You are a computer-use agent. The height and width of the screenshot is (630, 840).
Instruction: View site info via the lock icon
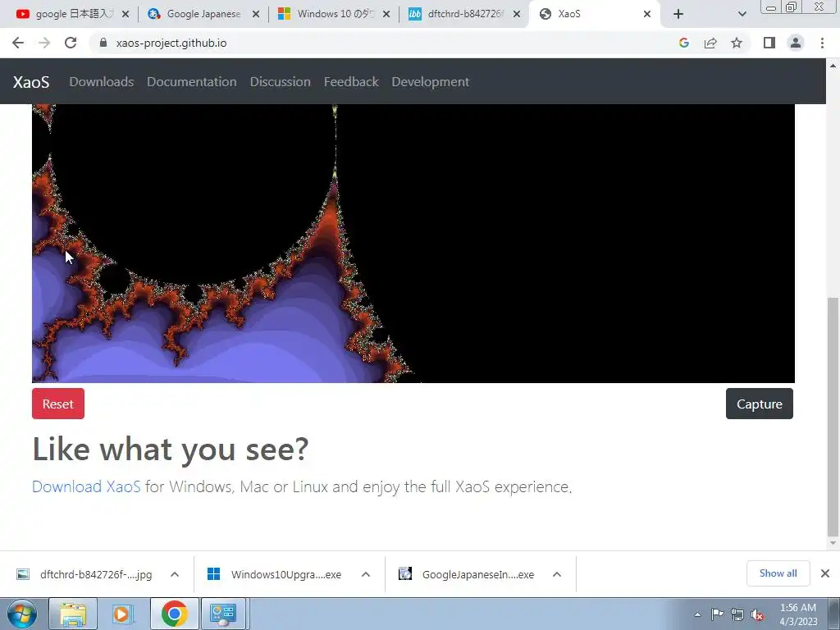coord(103,43)
